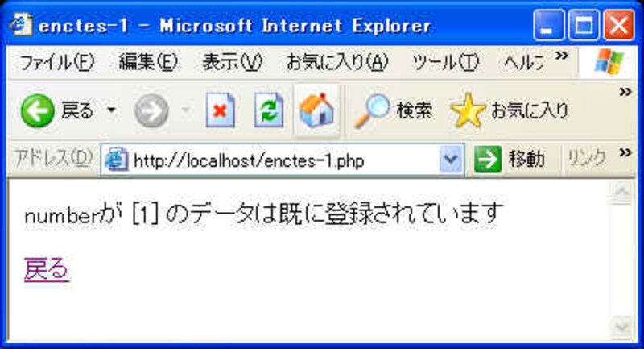The width and height of the screenshot is (644, 349).
Task: Click the green Back arrow icon
Action: (x=37, y=110)
